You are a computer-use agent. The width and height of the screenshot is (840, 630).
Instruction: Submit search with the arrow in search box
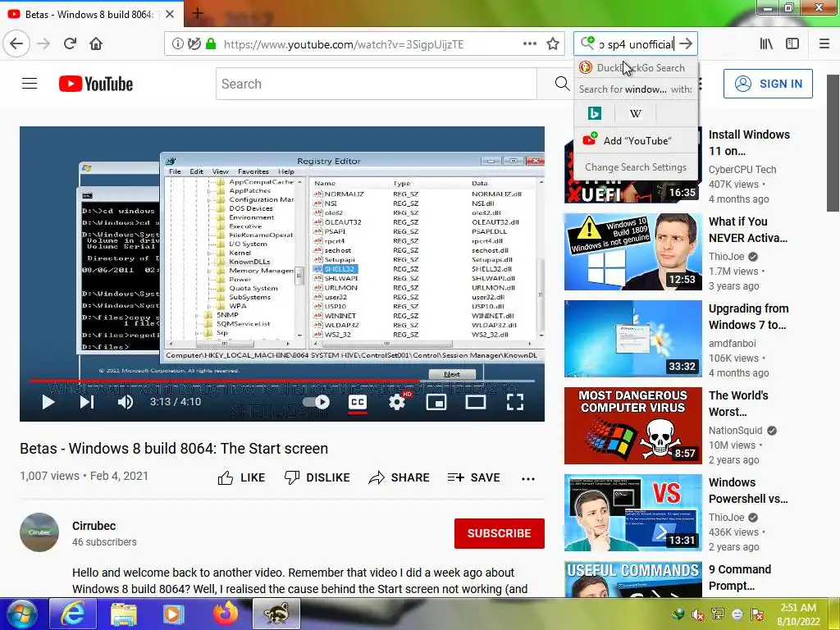[686, 44]
